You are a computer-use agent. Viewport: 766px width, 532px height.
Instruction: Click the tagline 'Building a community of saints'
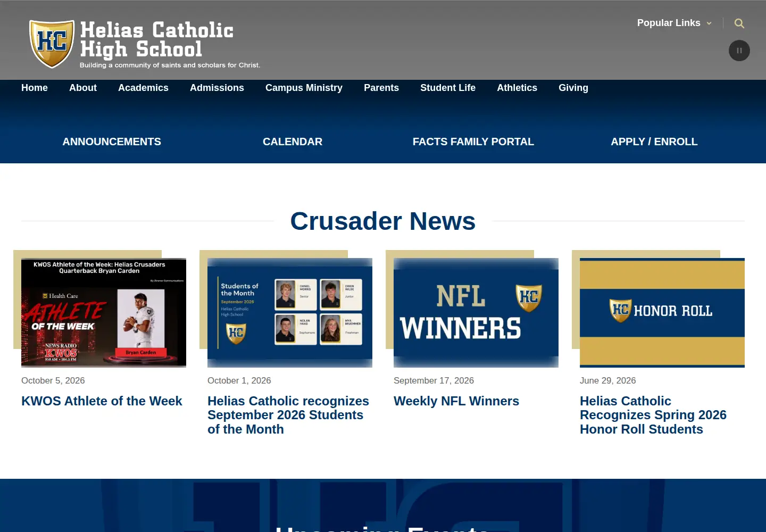pyautogui.click(x=170, y=65)
